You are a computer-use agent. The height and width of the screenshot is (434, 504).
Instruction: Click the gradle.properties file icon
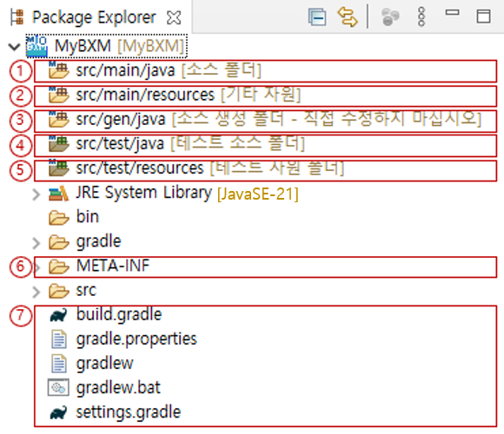click(58, 339)
